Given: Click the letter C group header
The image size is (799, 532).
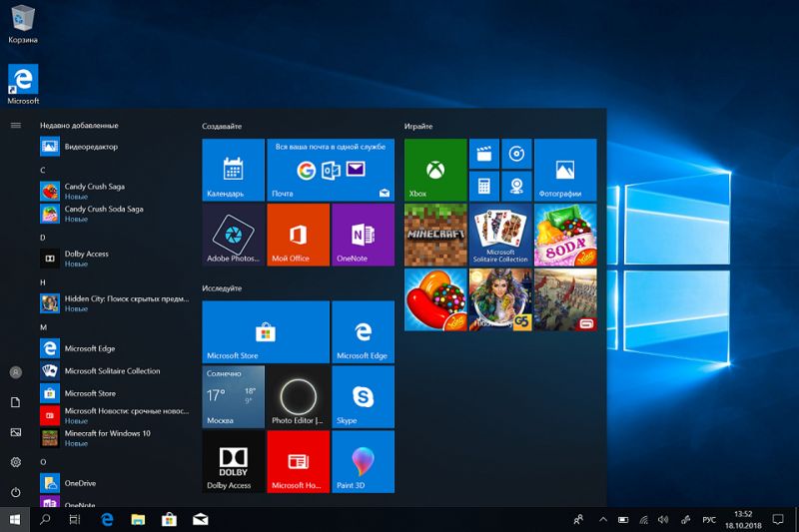Looking at the screenshot, I should tap(43, 170).
